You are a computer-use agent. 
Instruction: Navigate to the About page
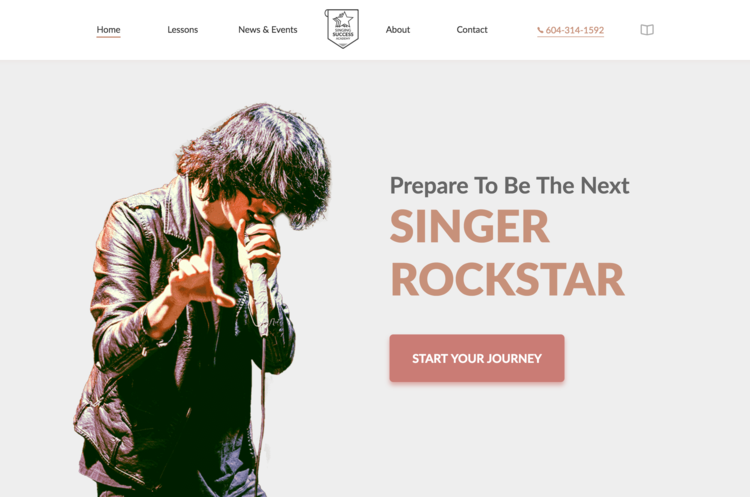pos(397,30)
